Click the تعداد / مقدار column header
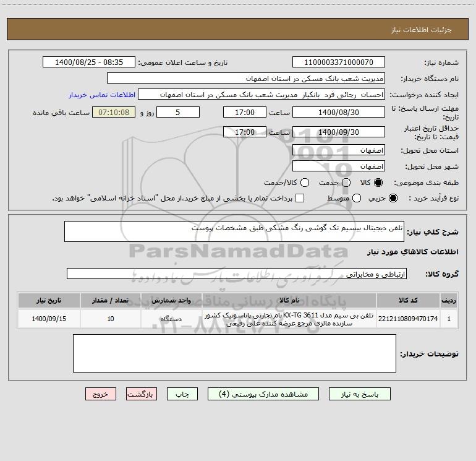Image resolution: width=476 pixels, height=461 pixels. [x=111, y=300]
